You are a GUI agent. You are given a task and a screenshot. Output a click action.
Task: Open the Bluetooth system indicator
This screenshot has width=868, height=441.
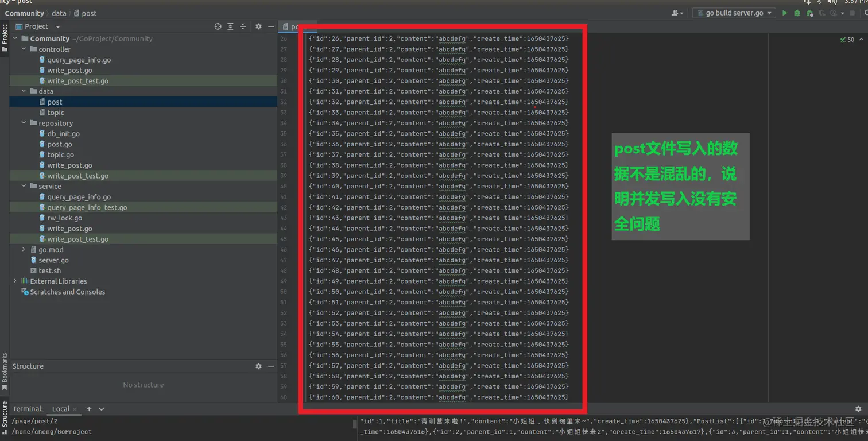point(819,2)
